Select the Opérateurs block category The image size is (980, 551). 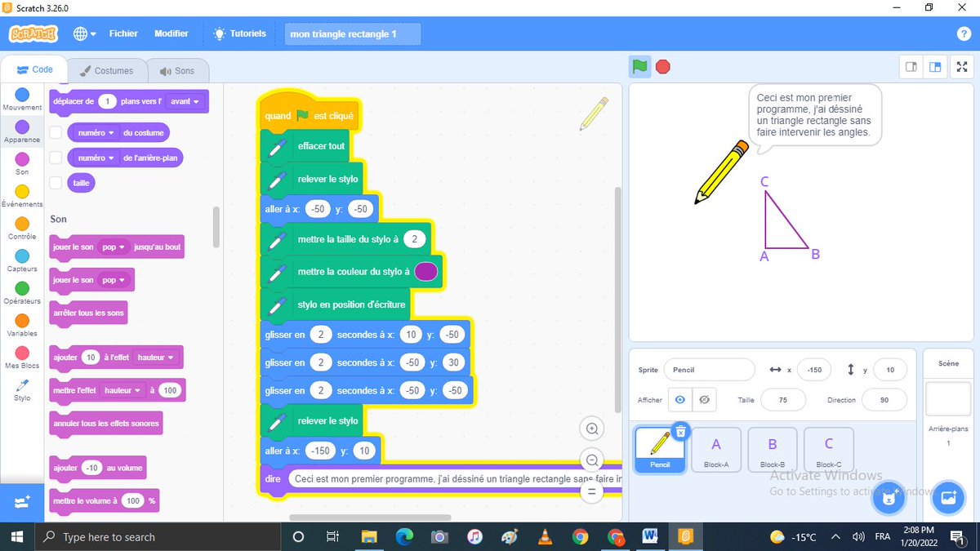point(22,293)
